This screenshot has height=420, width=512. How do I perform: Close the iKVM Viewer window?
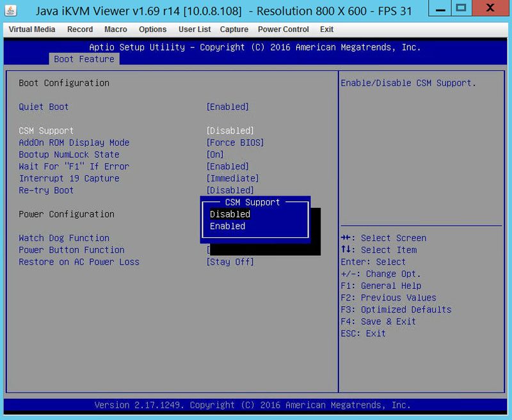(x=490, y=8)
